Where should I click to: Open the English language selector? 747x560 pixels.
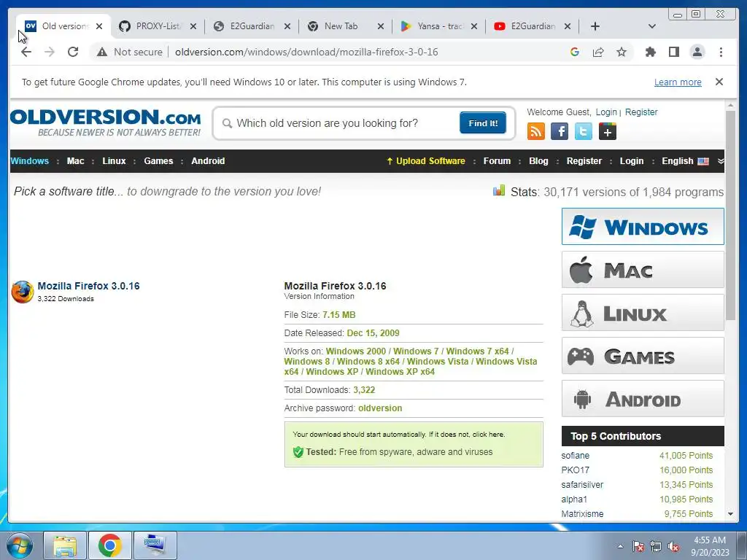pyautogui.click(x=685, y=161)
